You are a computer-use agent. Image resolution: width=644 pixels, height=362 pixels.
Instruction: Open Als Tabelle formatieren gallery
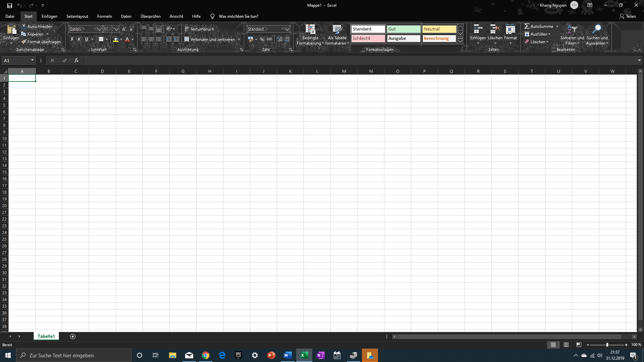(x=337, y=35)
